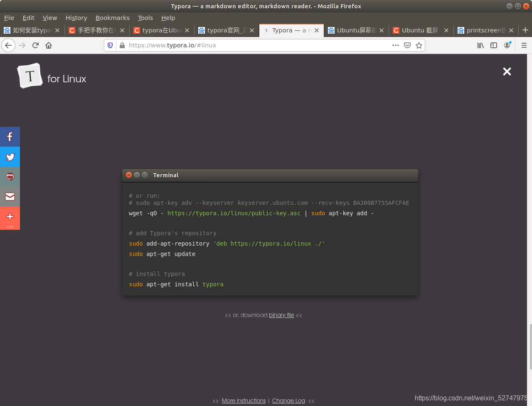
Task: Open the Tools menu
Action: pyautogui.click(x=145, y=18)
